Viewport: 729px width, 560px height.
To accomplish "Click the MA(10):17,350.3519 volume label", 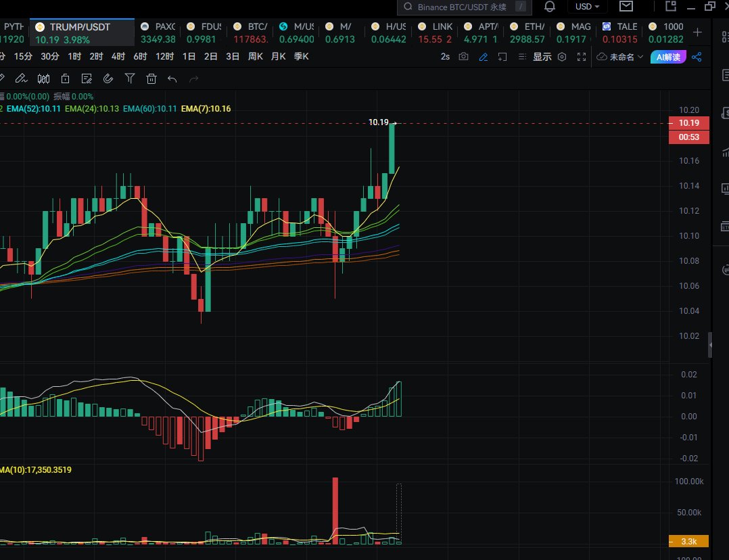I will tap(36, 470).
